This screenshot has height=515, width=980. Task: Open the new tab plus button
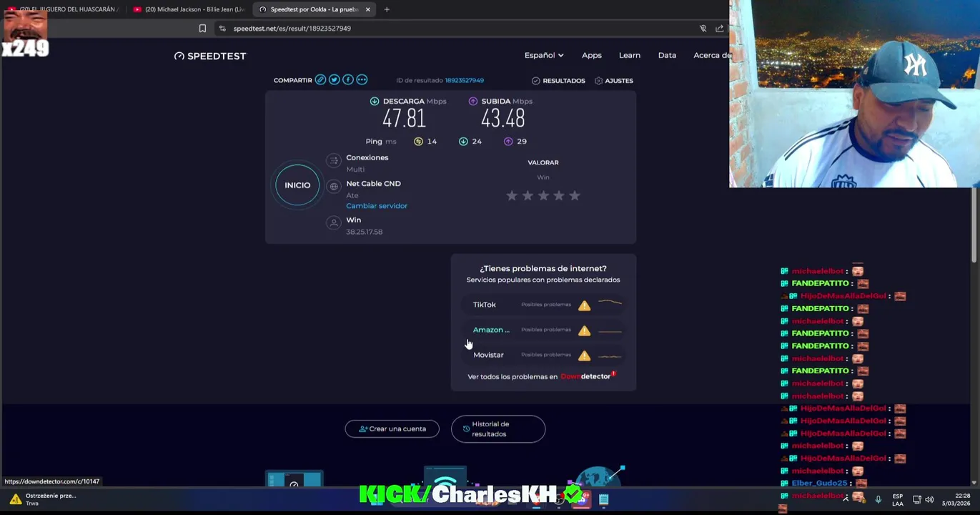(x=387, y=9)
